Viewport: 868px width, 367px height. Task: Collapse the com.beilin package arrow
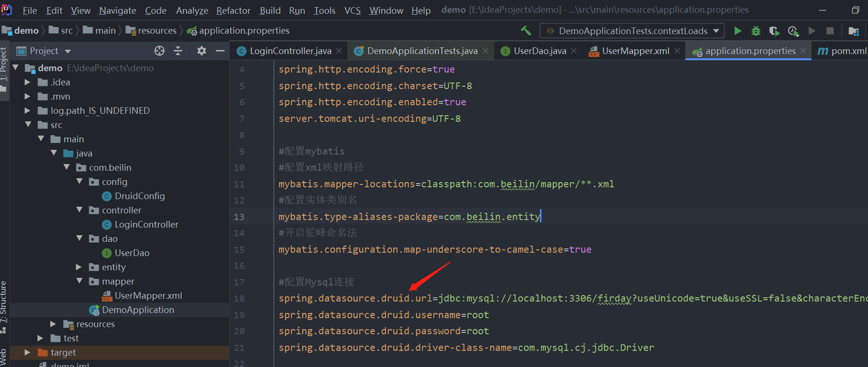tap(66, 167)
